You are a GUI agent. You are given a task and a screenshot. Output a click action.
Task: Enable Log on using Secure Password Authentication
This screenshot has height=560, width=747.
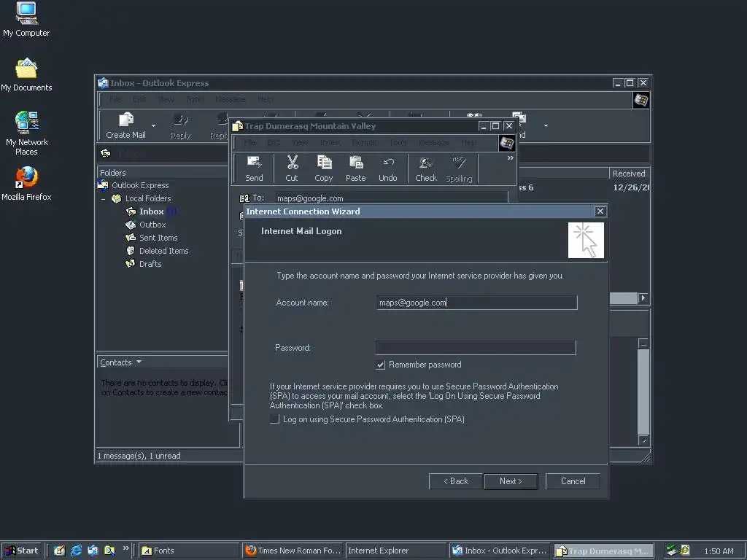point(274,419)
